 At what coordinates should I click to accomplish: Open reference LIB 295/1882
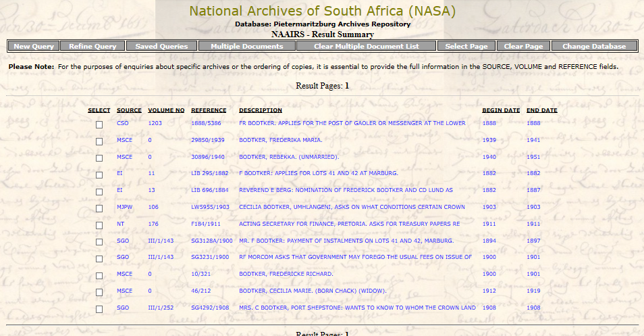click(209, 173)
